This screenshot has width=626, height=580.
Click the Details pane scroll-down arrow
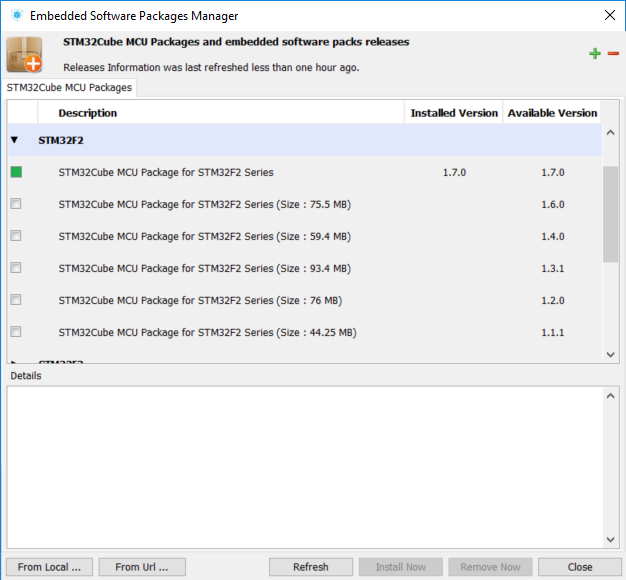point(610,540)
